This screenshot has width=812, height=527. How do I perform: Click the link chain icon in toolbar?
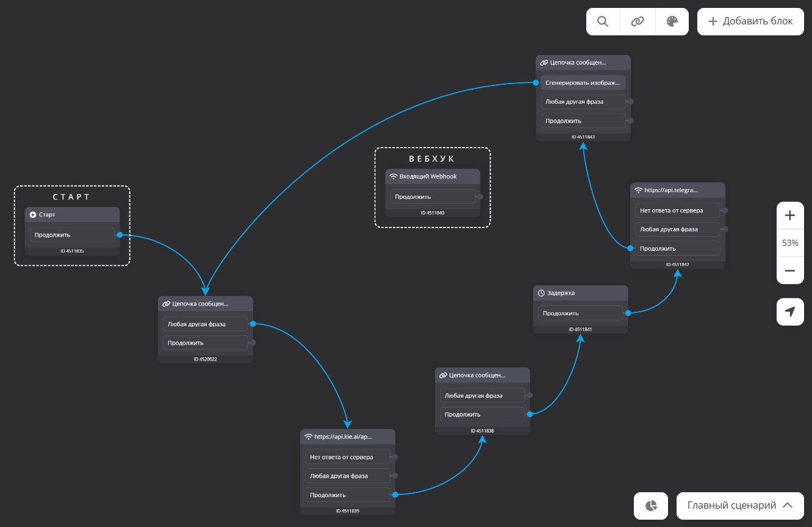638,21
